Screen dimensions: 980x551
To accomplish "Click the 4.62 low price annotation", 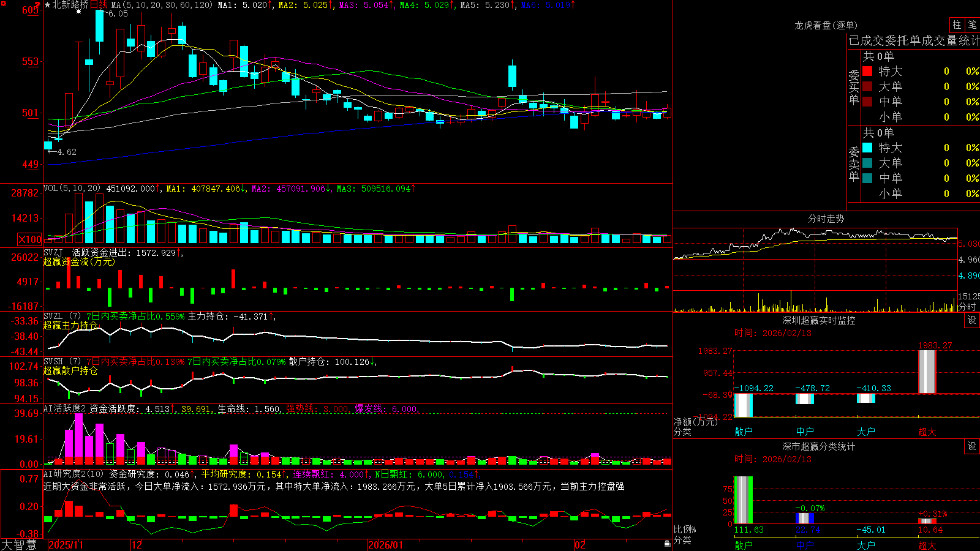I will [67, 152].
